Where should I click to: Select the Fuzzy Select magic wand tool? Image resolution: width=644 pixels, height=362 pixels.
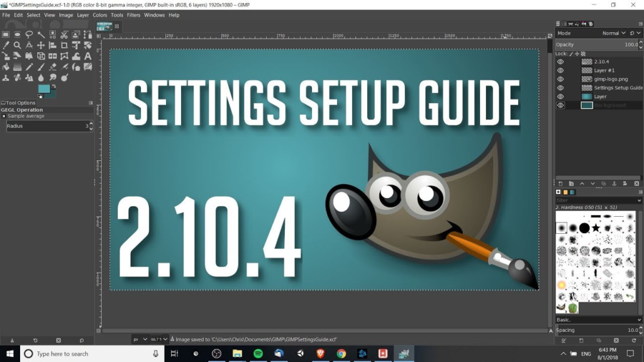point(41,35)
